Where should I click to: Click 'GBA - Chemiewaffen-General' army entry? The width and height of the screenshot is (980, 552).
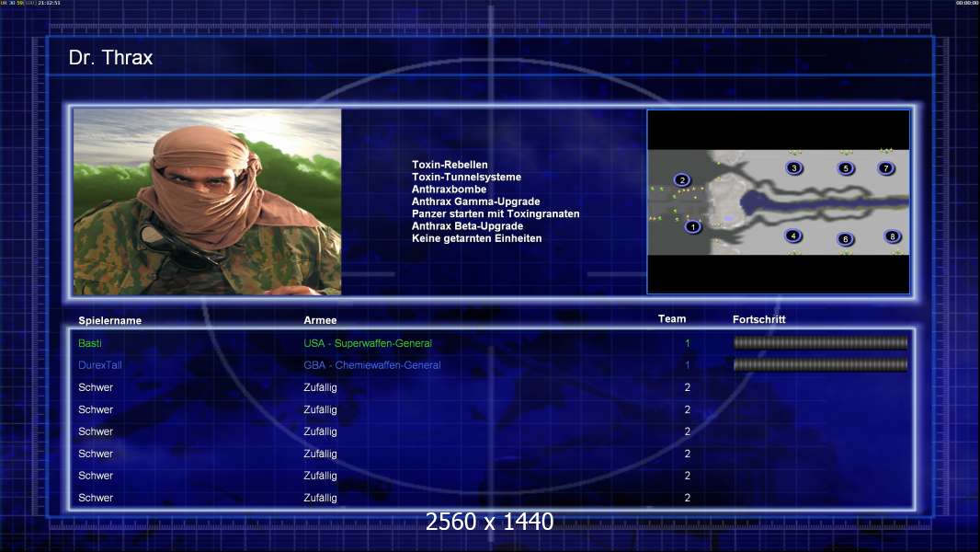372,365
